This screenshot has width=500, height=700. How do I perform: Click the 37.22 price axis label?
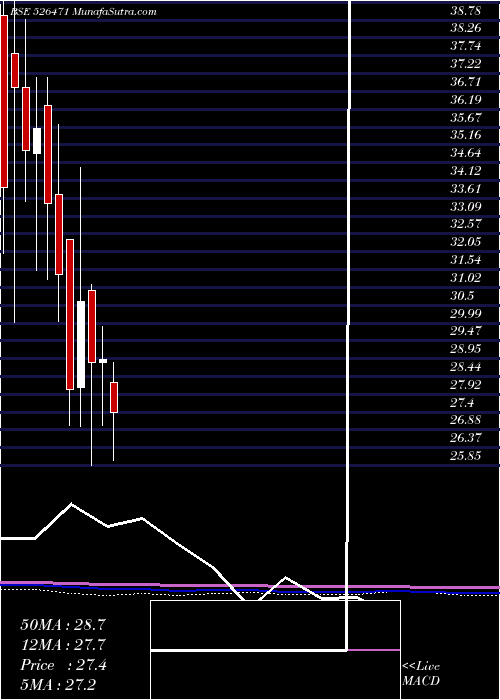[466, 64]
